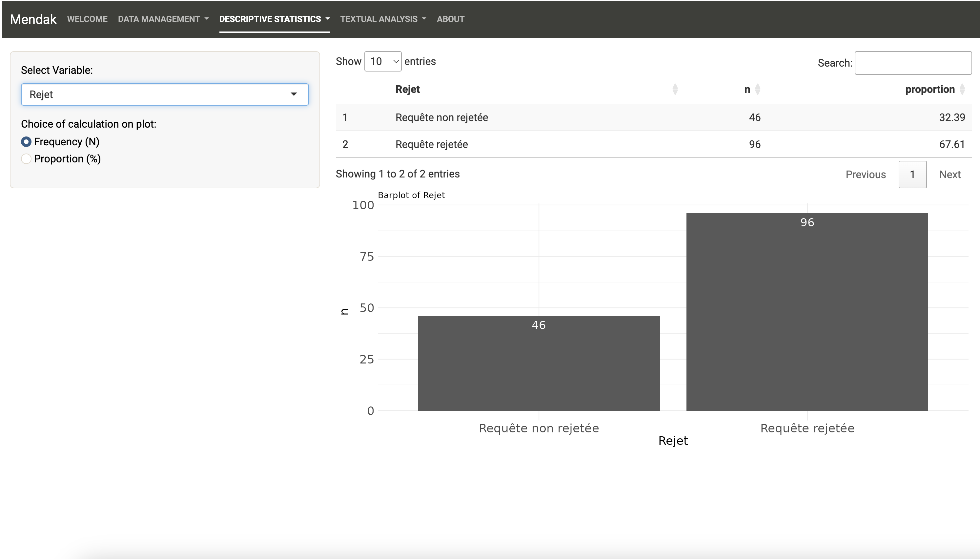Select the Proportion (%) radio button
The image size is (980, 559).
pyautogui.click(x=26, y=159)
